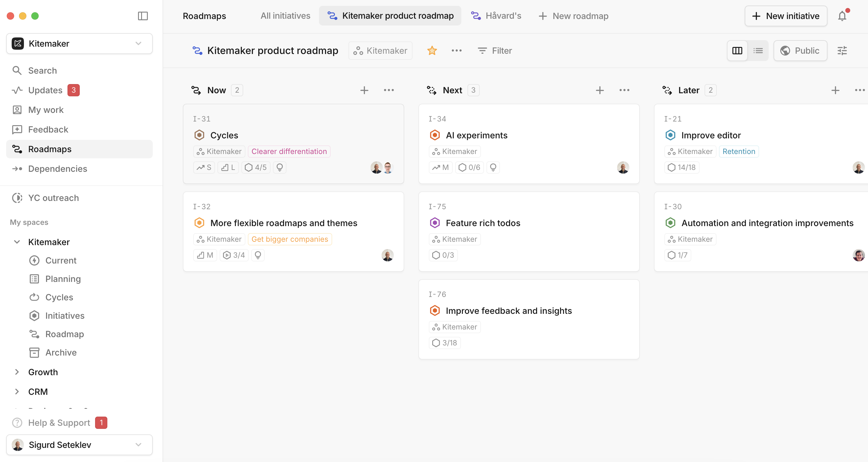Click impact S chip on Cycles card
This screenshot has width=868, height=462.
[204, 167]
